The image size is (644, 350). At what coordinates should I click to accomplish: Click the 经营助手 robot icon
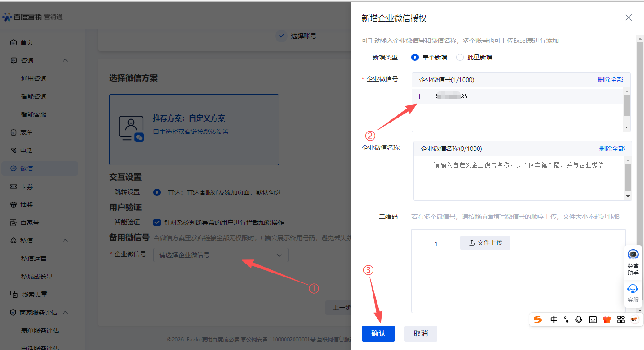[x=633, y=255]
